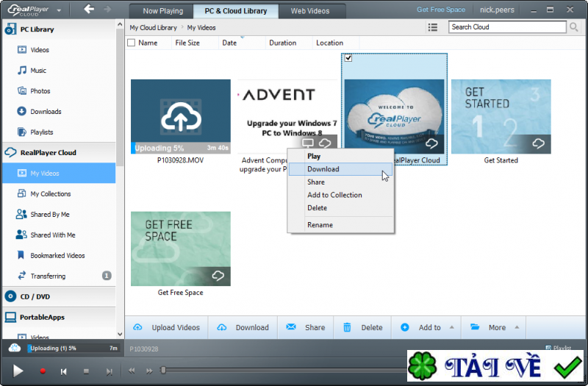Choose Delete from the context menu
The height and width of the screenshot is (386, 588).
pyautogui.click(x=340, y=208)
